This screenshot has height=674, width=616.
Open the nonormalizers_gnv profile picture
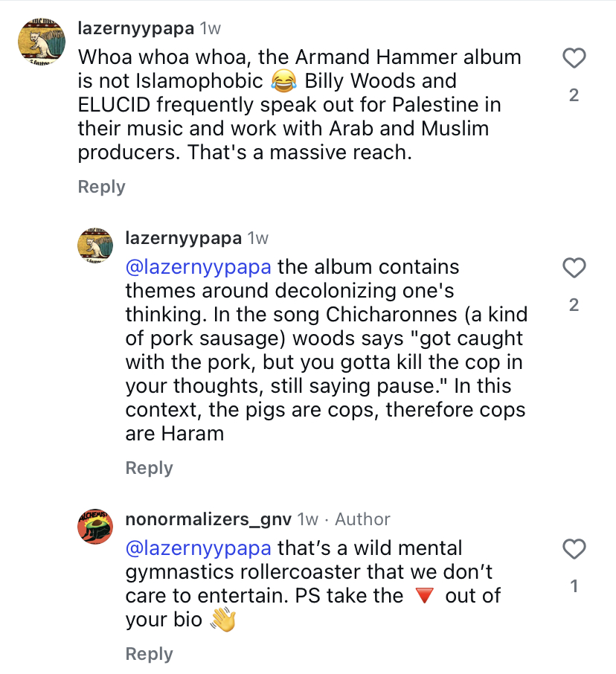95,525
